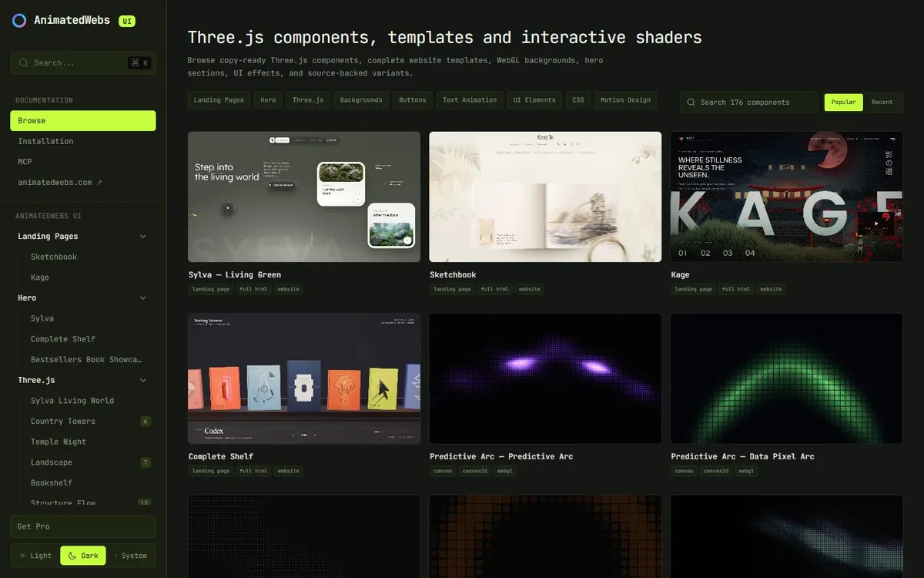Click magnifier icon in component search field
Viewport: 924px width, 578px height.
(x=691, y=102)
